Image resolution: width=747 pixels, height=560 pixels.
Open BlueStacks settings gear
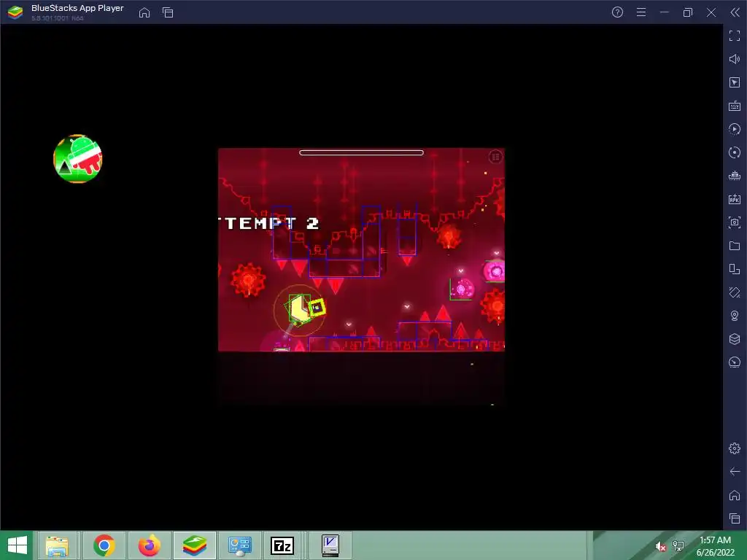[x=735, y=448]
